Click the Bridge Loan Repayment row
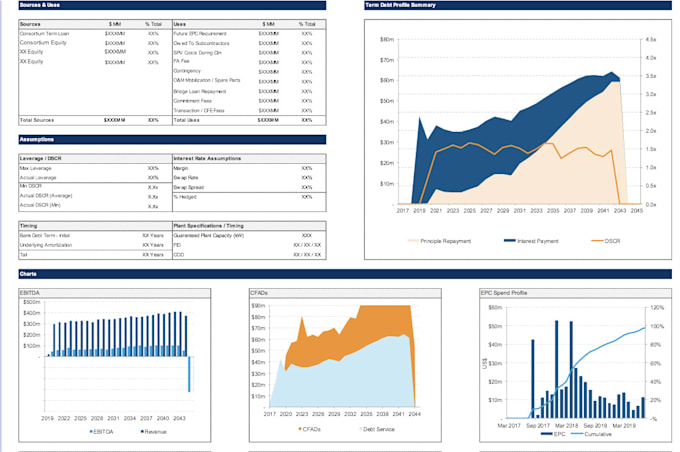 (x=249, y=92)
